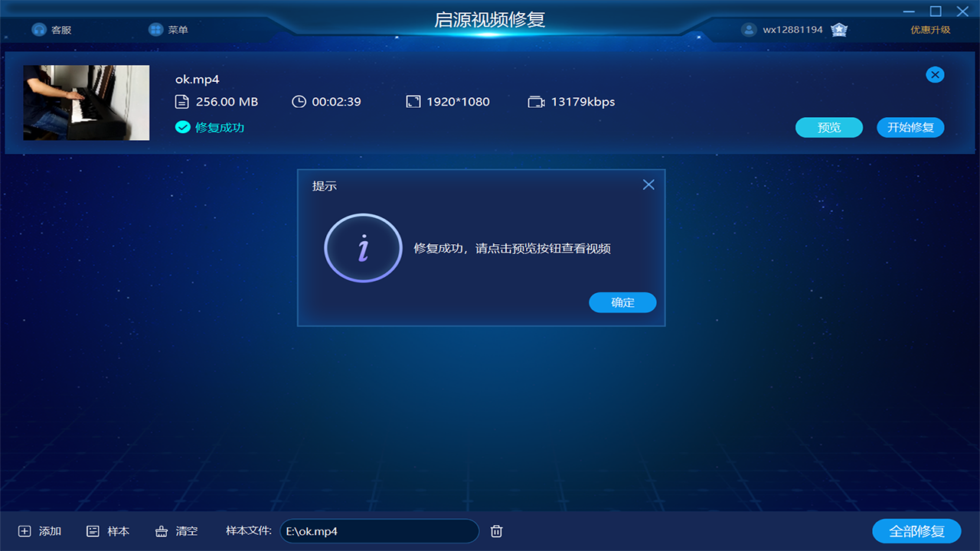980x551 pixels.
Task: Click the VIP crown icon near username
Action: point(839,29)
